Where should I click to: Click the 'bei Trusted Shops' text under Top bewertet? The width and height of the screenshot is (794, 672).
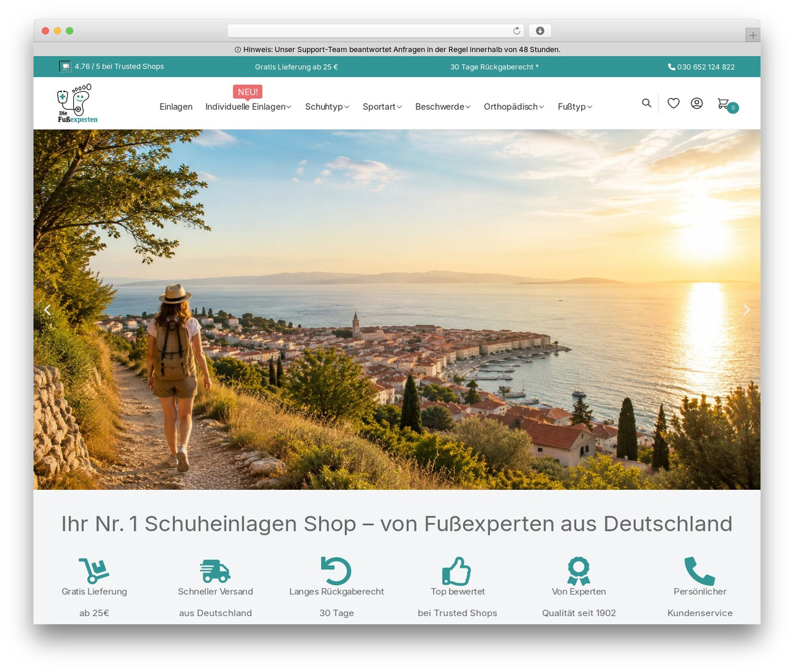(x=457, y=613)
